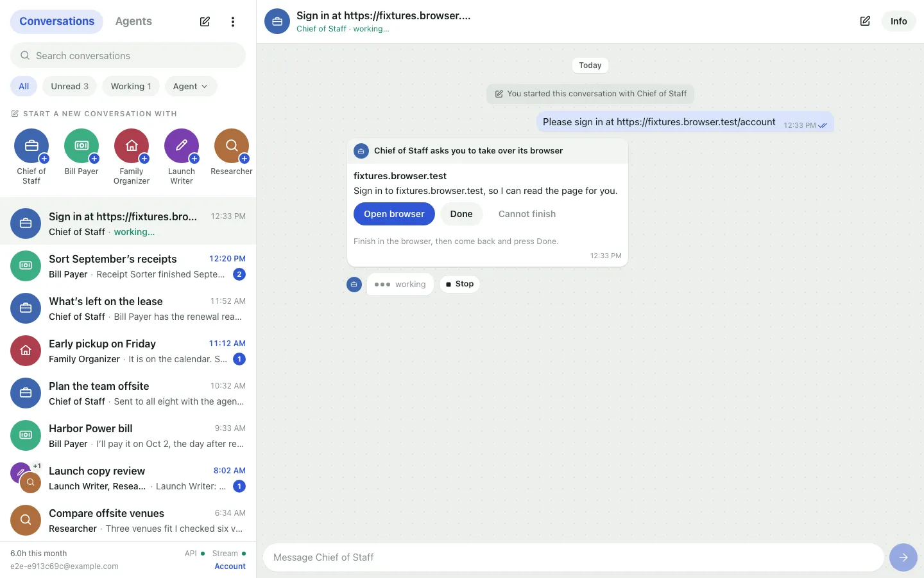Click the Bill Payer avatar on Harbor Power bill

click(26, 435)
